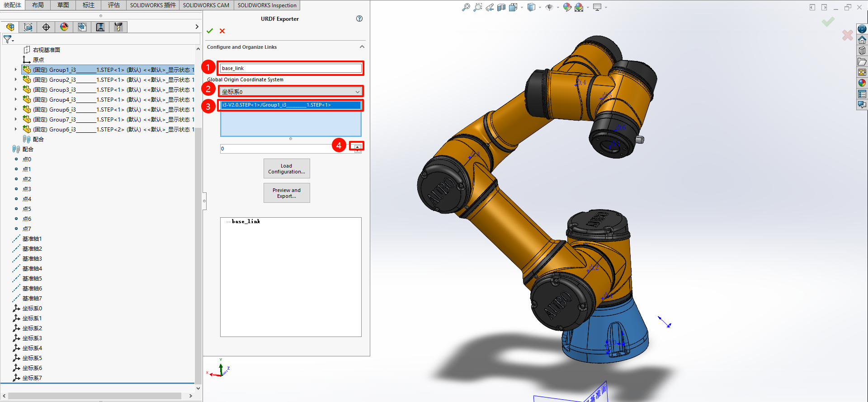Viewport: 868px width, 402px height.
Task: Confirm URDF Exporter with green checkmark
Action: [x=210, y=31]
